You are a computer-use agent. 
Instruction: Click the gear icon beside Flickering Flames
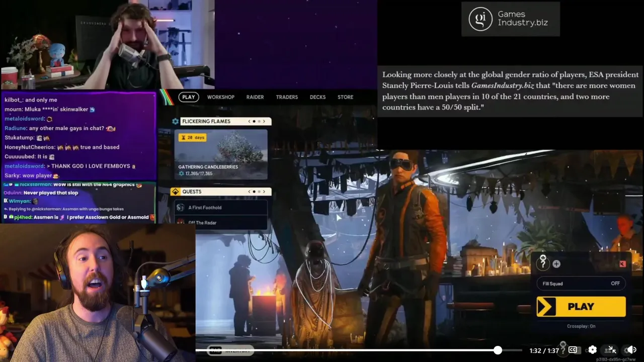(175, 121)
